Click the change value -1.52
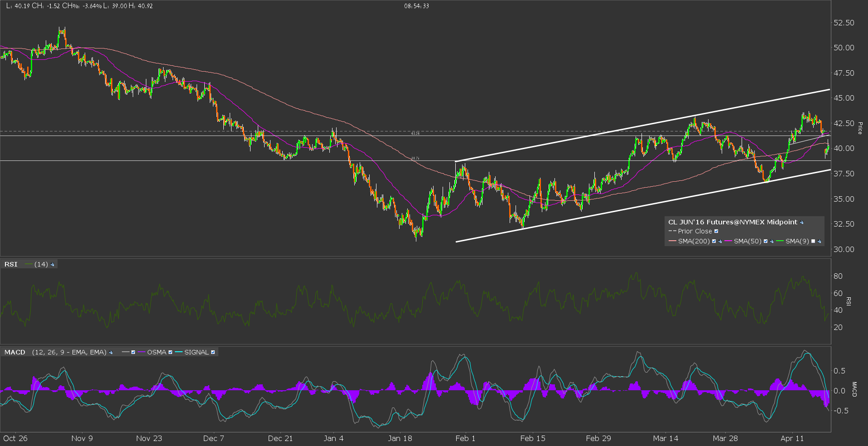868x446 pixels. click(54, 6)
